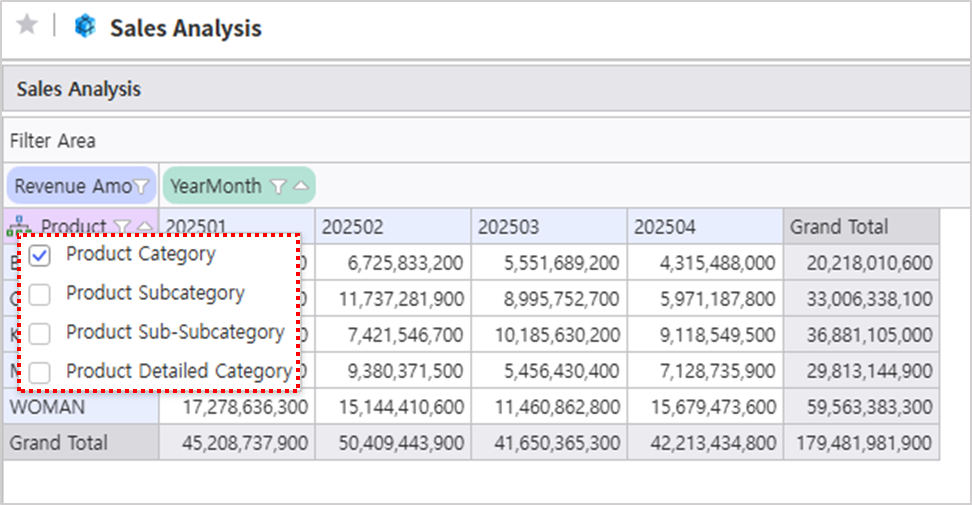Select cell value 10,185,630,200

click(549, 335)
